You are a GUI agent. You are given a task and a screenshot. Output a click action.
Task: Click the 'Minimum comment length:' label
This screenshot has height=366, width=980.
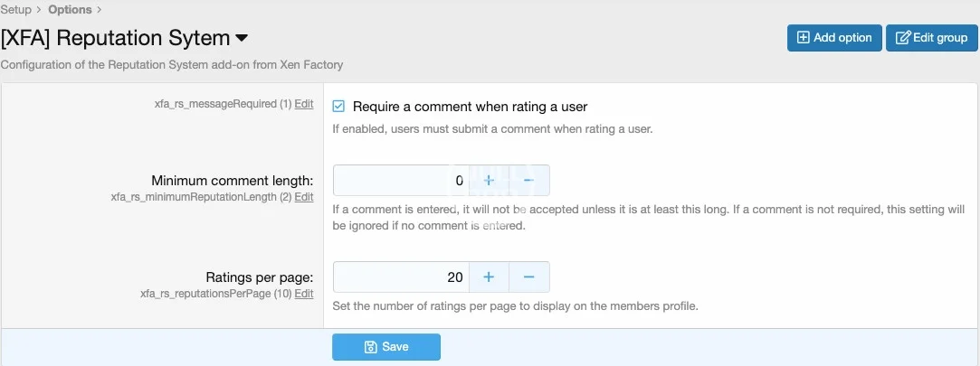pos(233,181)
